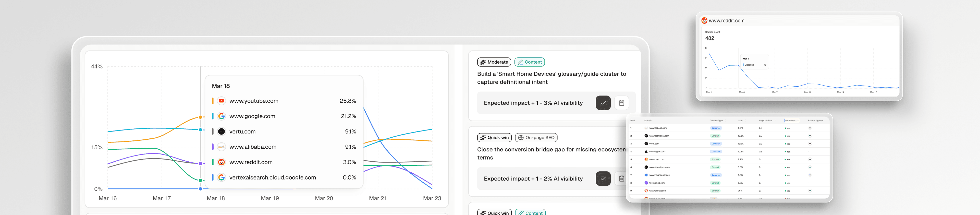The height and width of the screenshot is (215, 980).
Task: Click the globe icon on On-page SEO tag
Action: tap(521, 138)
